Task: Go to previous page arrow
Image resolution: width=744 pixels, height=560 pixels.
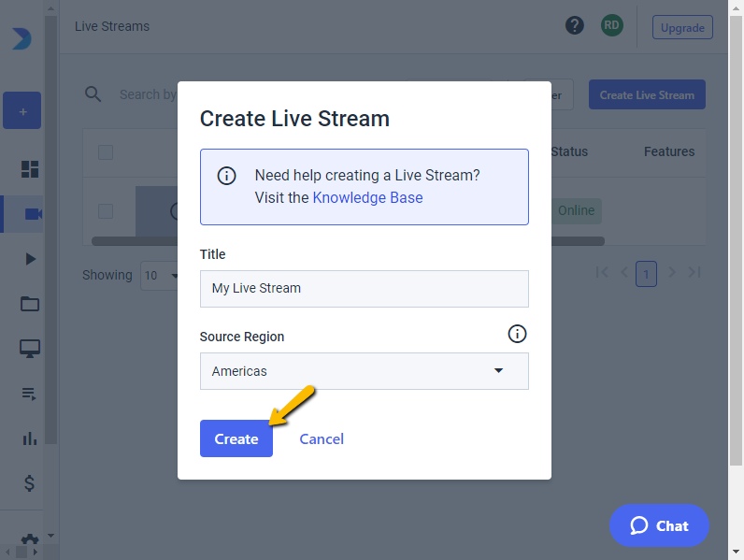Action: 624,272
